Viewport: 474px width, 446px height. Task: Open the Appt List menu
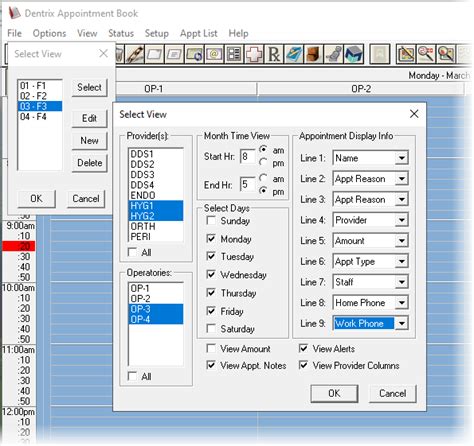point(199,33)
